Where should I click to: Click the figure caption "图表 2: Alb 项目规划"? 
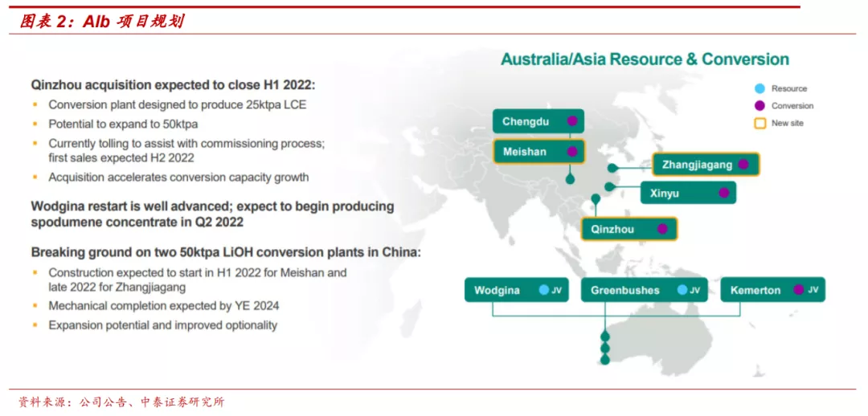101,22
